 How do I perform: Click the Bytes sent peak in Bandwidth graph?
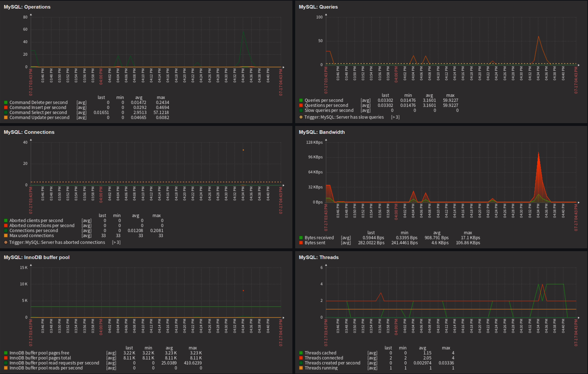(x=538, y=152)
